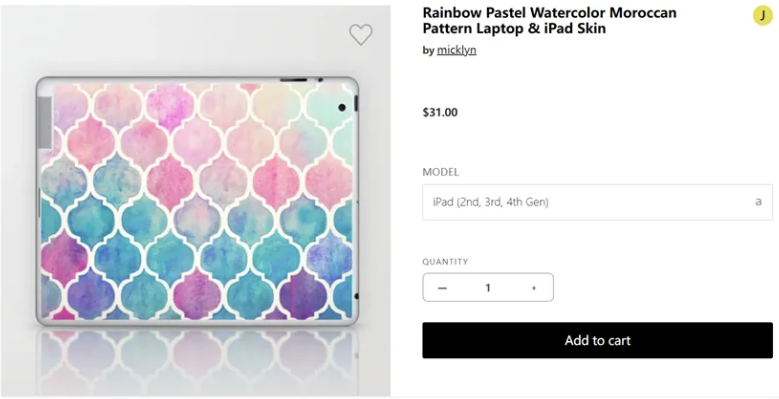Click the reflection below the iPad image
Image resolution: width=779 pixels, height=399 pixels.
(x=197, y=363)
